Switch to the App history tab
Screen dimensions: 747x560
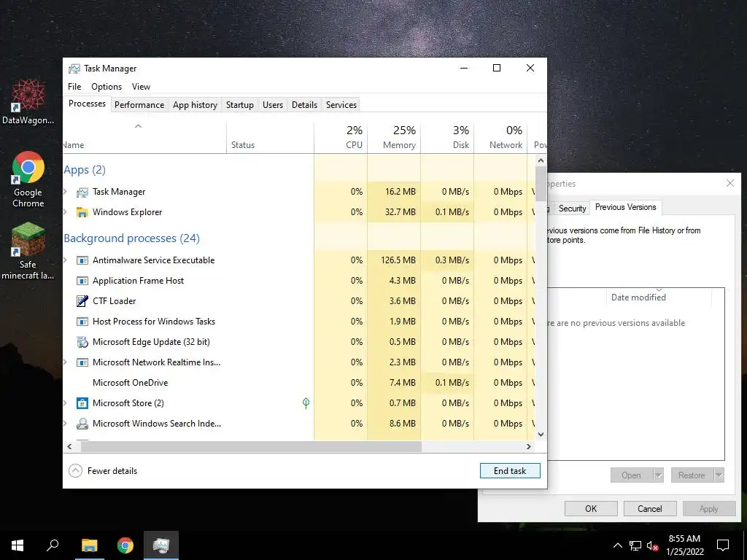point(195,105)
